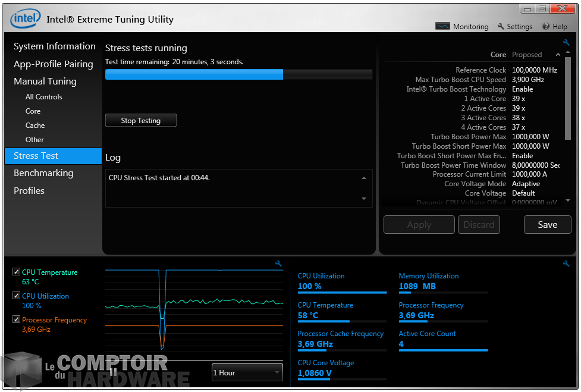Click the Save button

[x=547, y=225]
